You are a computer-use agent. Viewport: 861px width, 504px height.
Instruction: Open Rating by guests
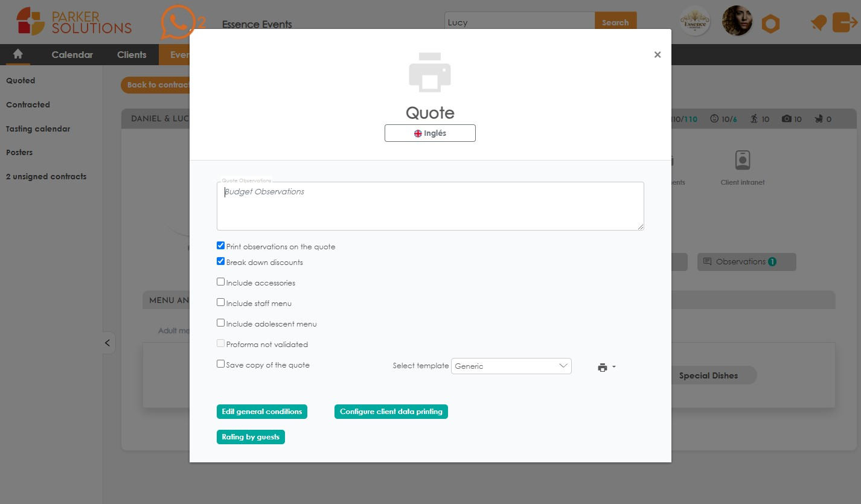point(251,436)
